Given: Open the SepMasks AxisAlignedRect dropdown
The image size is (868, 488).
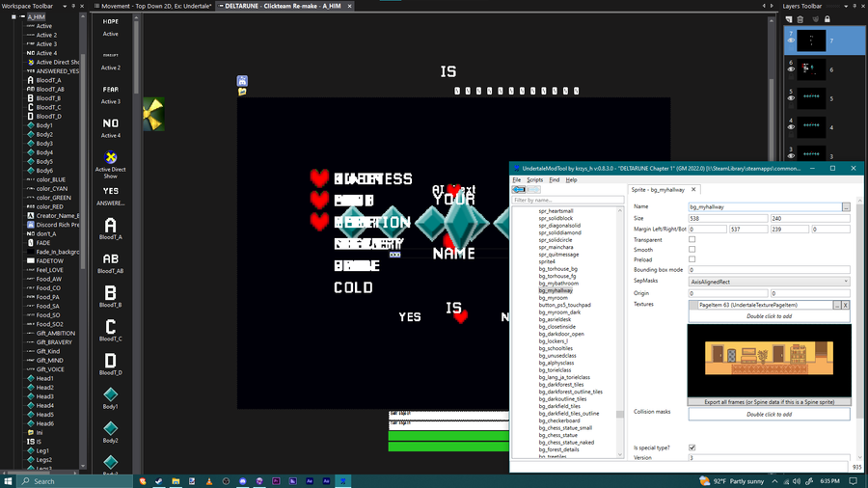Looking at the screenshot, I should pyautogui.click(x=769, y=282).
